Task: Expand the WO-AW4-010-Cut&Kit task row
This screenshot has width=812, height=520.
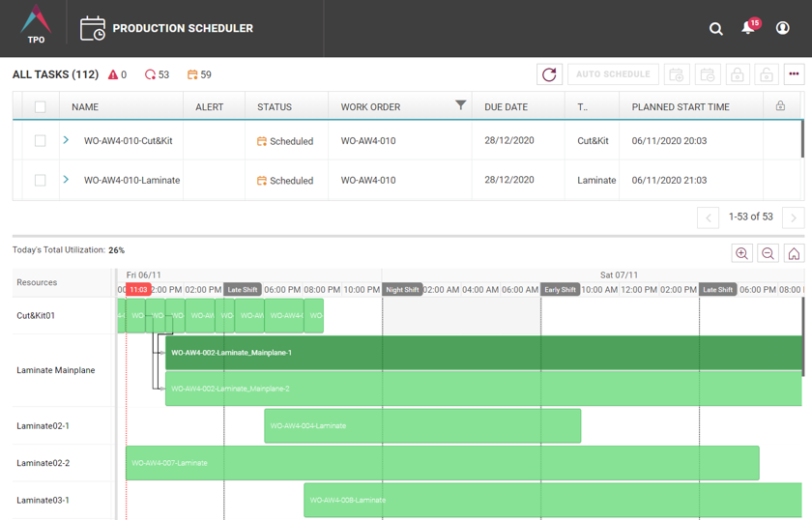Action: click(x=66, y=140)
